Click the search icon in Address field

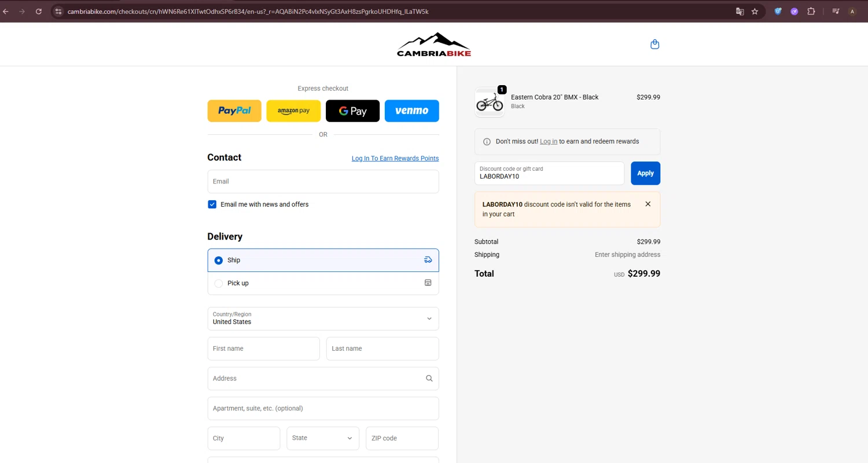click(429, 379)
